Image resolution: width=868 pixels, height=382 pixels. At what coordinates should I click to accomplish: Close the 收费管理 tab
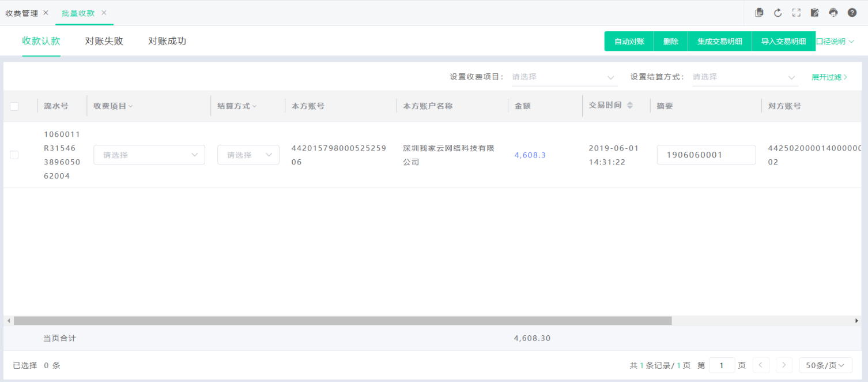tap(46, 13)
